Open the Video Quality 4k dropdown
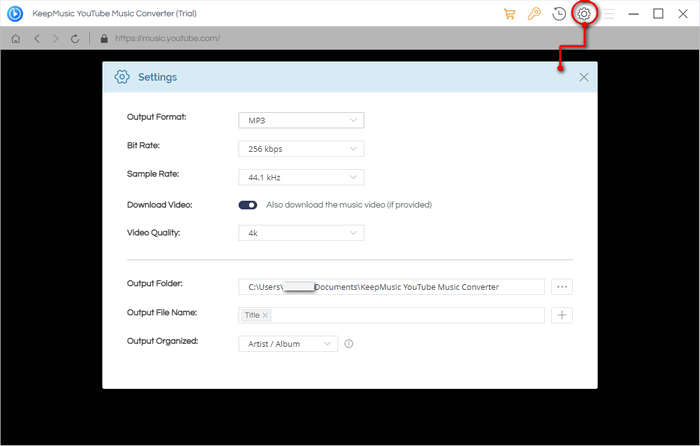The width and height of the screenshot is (700, 446). pos(301,233)
